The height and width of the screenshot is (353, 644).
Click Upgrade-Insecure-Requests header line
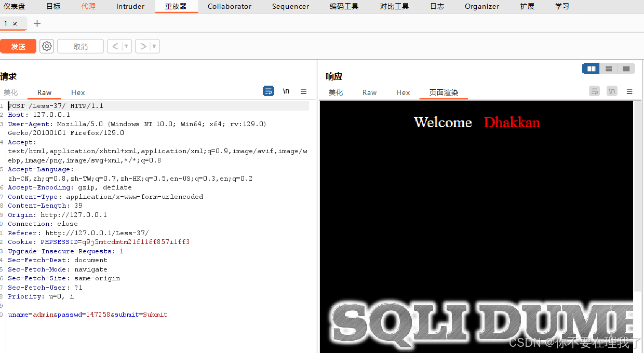pyautogui.click(x=65, y=251)
